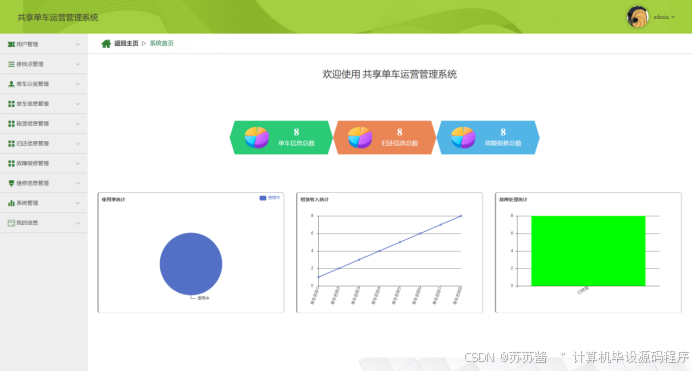Expand the 系统管理 chevron
The height and width of the screenshot is (371, 693).
click(77, 203)
